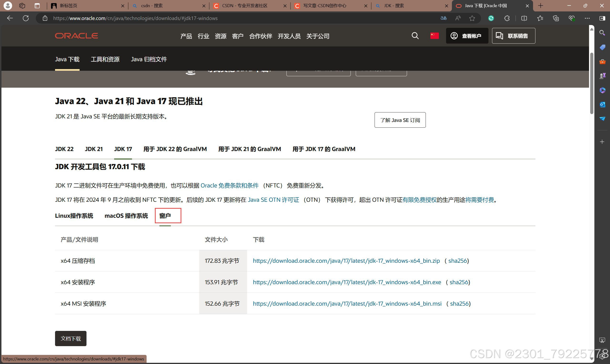Click the page vertical scrollbar thumb

pos(592,83)
